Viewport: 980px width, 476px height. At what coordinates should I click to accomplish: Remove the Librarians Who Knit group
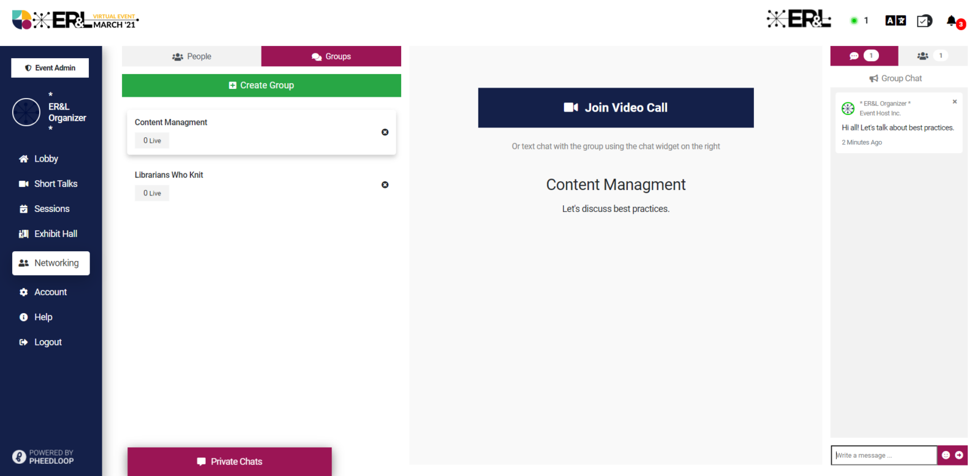pos(385,185)
